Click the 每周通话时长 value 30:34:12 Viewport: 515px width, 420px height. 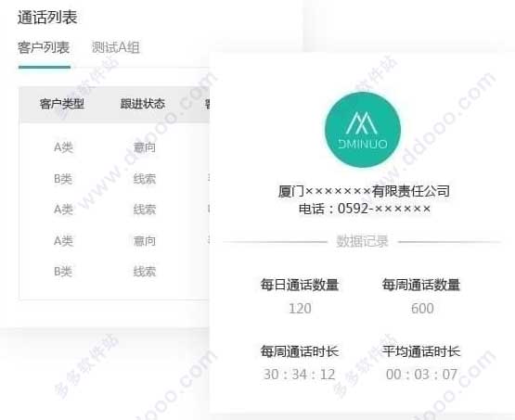[299, 375]
